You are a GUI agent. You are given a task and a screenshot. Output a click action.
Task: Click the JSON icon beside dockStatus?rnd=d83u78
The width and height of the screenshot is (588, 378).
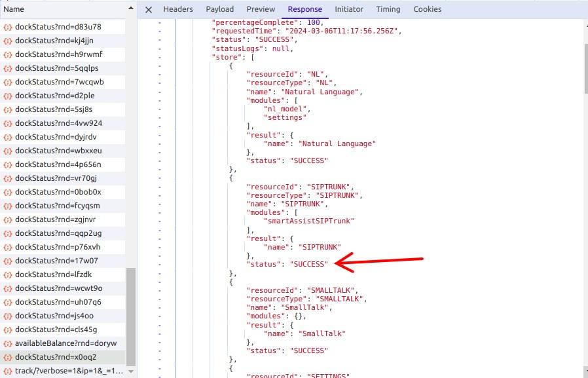point(8,27)
